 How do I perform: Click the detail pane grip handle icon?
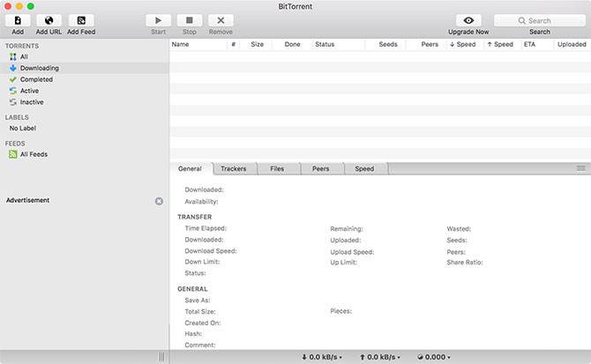point(581,168)
